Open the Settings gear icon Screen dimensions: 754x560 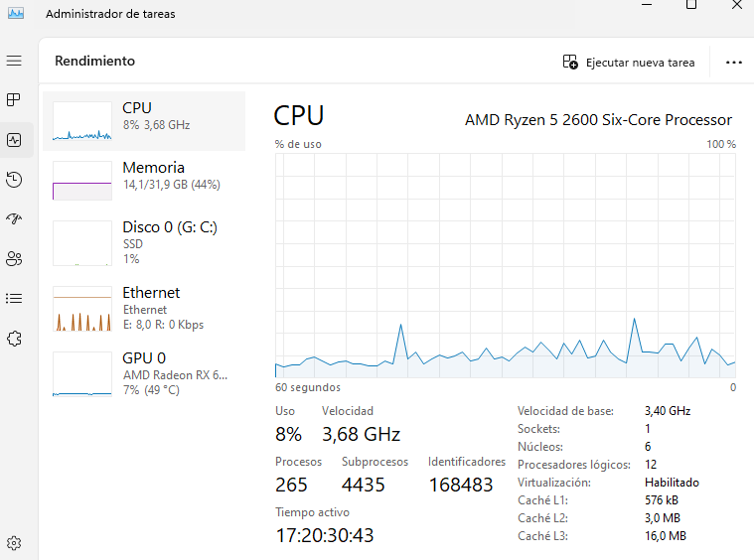point(14,543)
